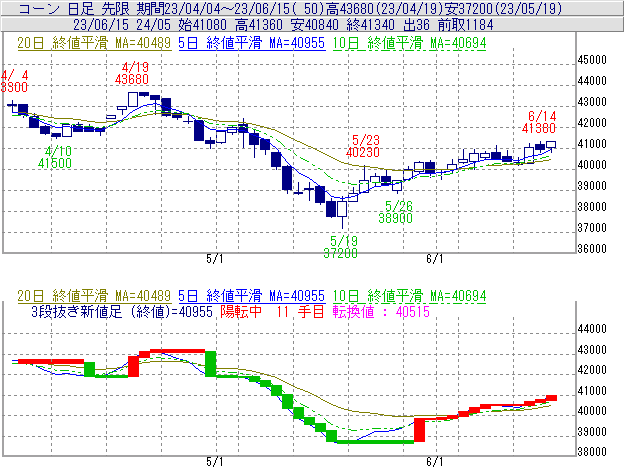
Task: Click the 5/23 40230 high label
Action: click(x=363, y=146)
